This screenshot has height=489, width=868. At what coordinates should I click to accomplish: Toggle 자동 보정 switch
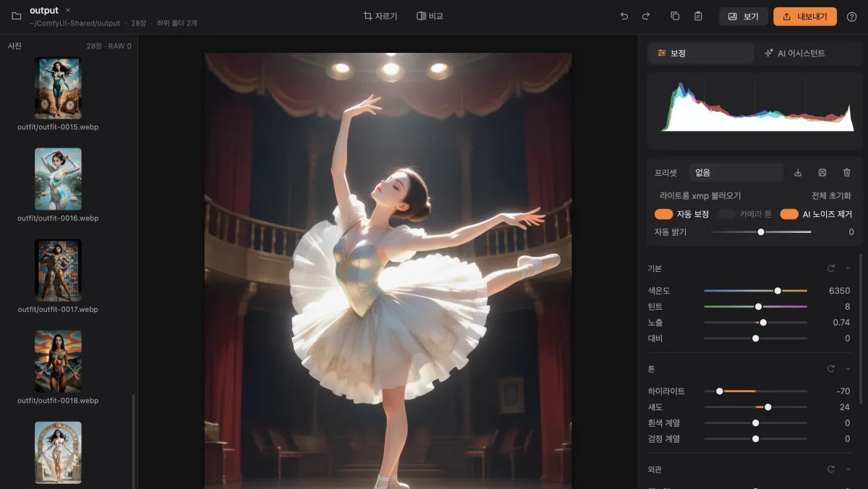tap(663, 214)
